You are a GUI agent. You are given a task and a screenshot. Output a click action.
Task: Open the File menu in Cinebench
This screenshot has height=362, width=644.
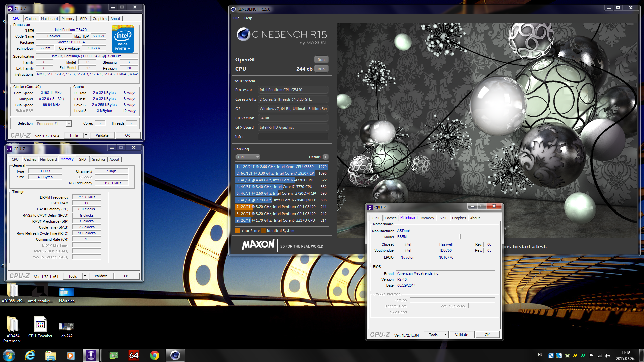click(x=236, y=18)
